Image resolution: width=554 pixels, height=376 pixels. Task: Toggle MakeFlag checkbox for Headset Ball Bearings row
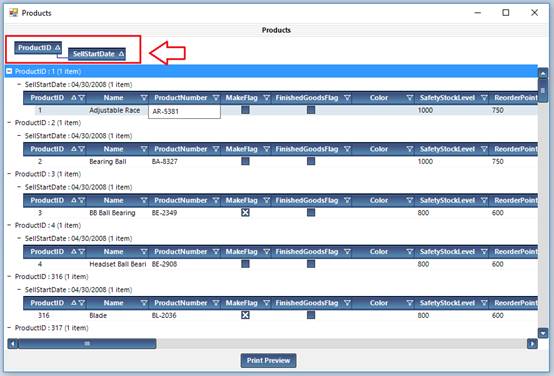pos(245,264)
